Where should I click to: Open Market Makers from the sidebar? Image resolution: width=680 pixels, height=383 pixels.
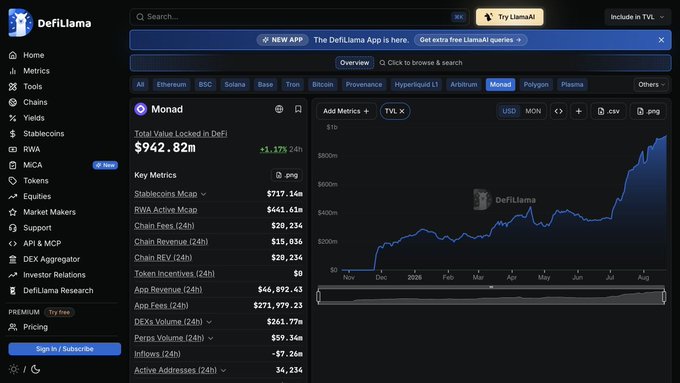(49, 212)
